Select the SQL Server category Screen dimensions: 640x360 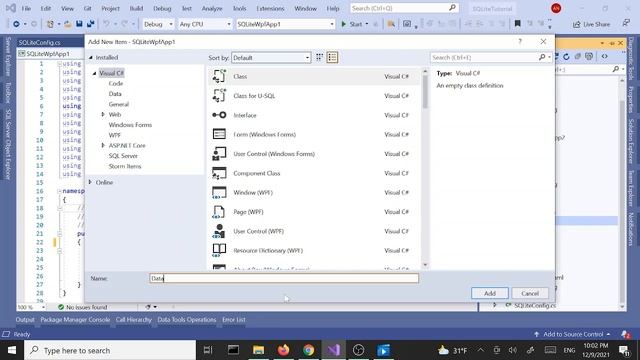click(x=123, y=156)
